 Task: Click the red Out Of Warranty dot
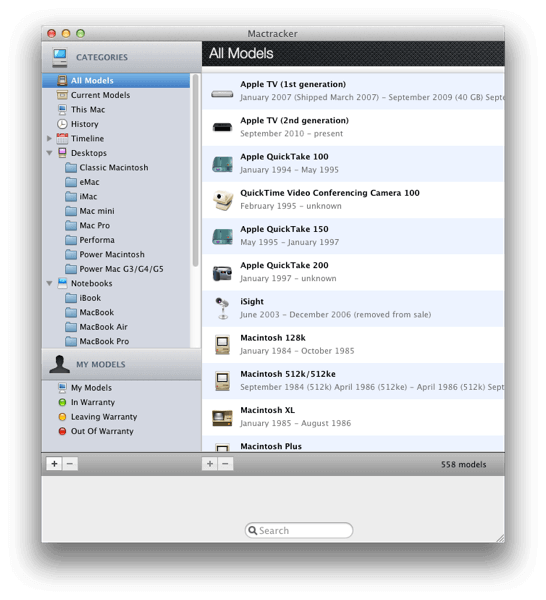pyautogui.click(x=62, y=432)
